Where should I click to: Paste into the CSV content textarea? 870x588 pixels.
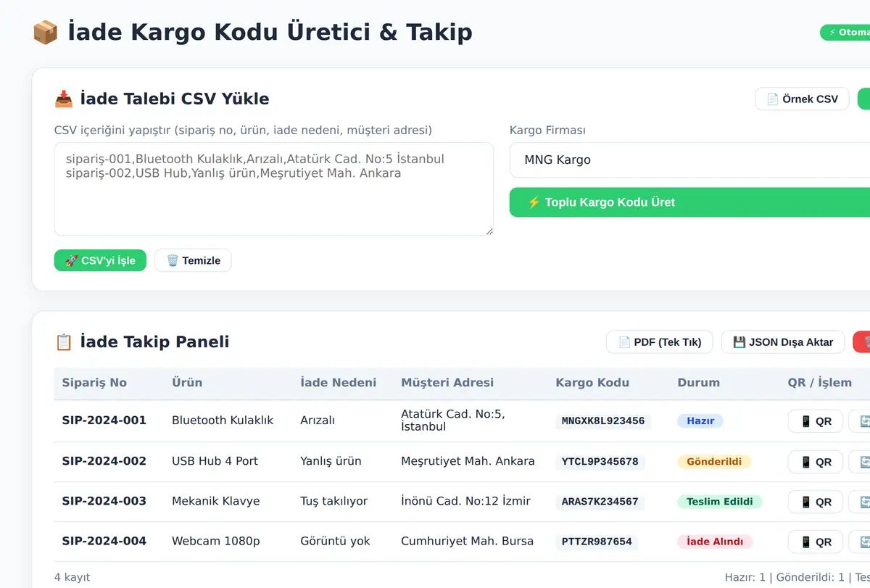(274, 189)
